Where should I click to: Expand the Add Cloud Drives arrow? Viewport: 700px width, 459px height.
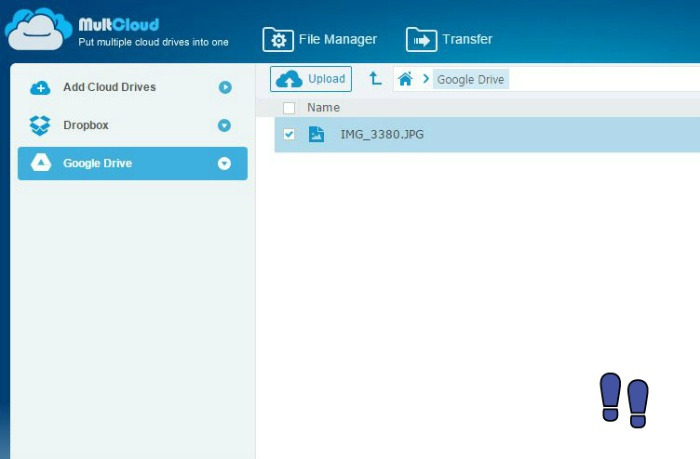[x=225, y=87]
